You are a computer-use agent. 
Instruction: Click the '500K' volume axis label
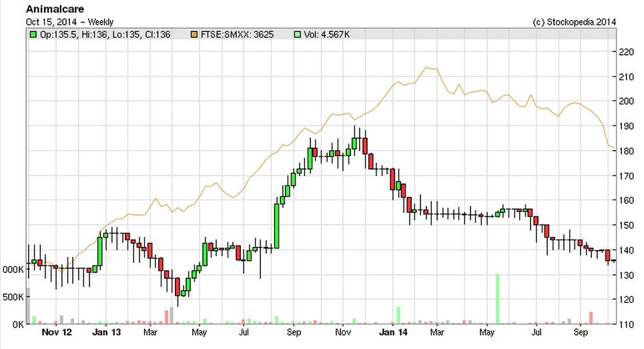pos(13,297)
